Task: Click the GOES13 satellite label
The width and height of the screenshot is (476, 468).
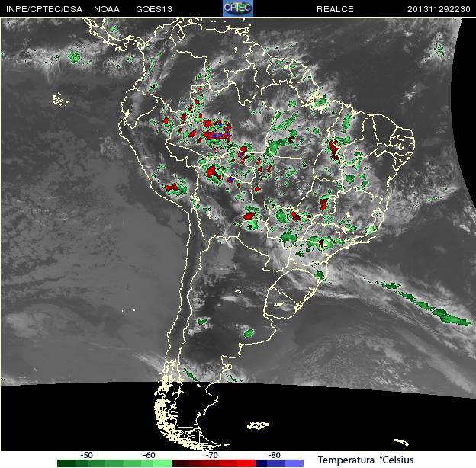Action: point(154,9)
